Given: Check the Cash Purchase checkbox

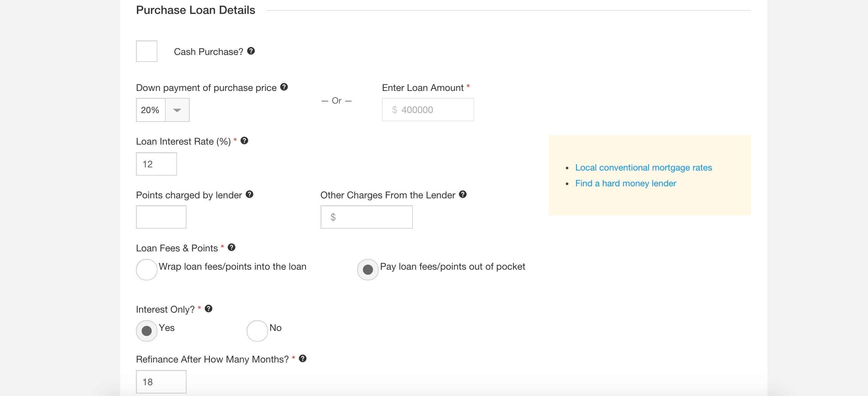Looking at the screenshot, I should click(x=147, y=51).
